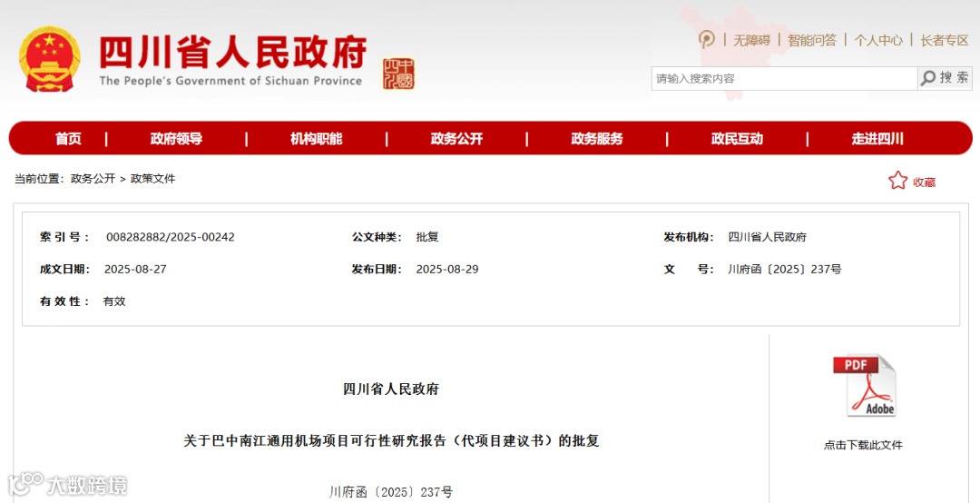The width and height of the screenshot is (980, 503).
Task: Open 政民互动 navigation item
Action: point(737,138)
